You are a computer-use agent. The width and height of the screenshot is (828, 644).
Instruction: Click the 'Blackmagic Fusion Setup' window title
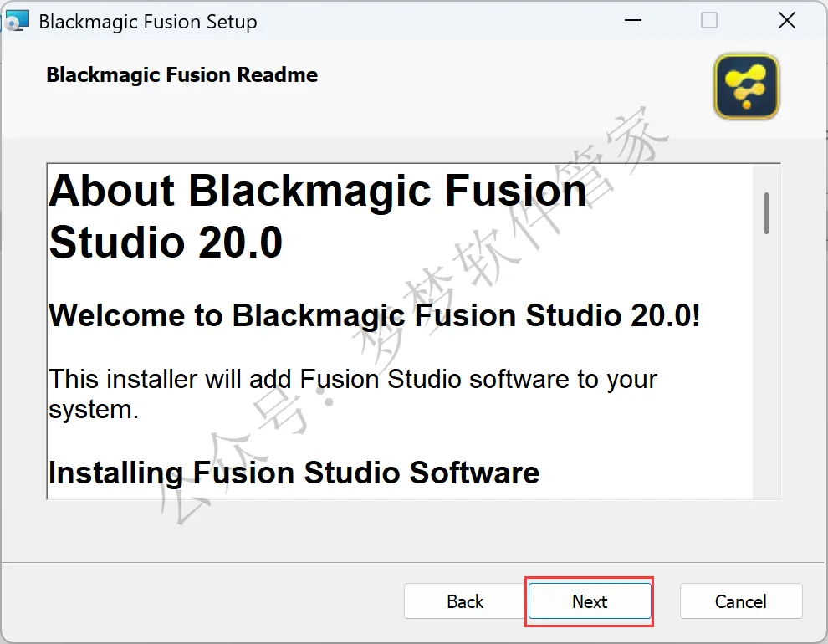tap(148, 22)
